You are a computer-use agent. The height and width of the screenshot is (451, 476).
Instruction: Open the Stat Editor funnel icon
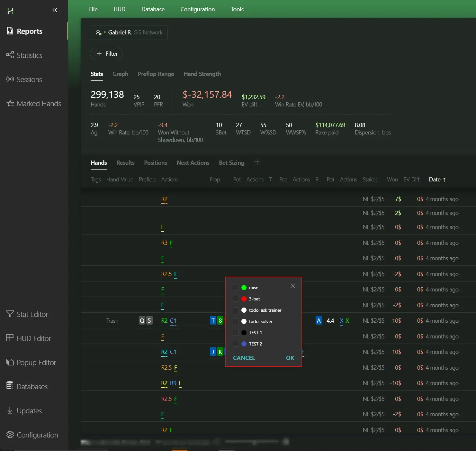point(10,314)
